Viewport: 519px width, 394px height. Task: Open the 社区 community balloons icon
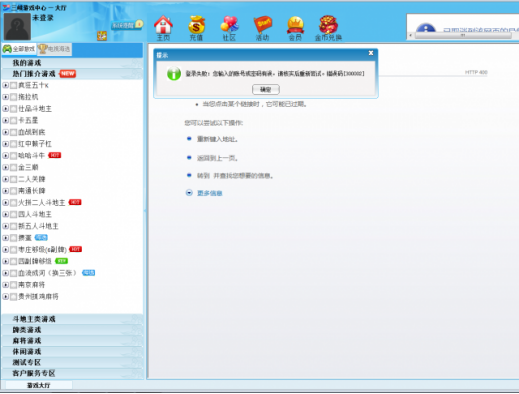coord(229,28)
